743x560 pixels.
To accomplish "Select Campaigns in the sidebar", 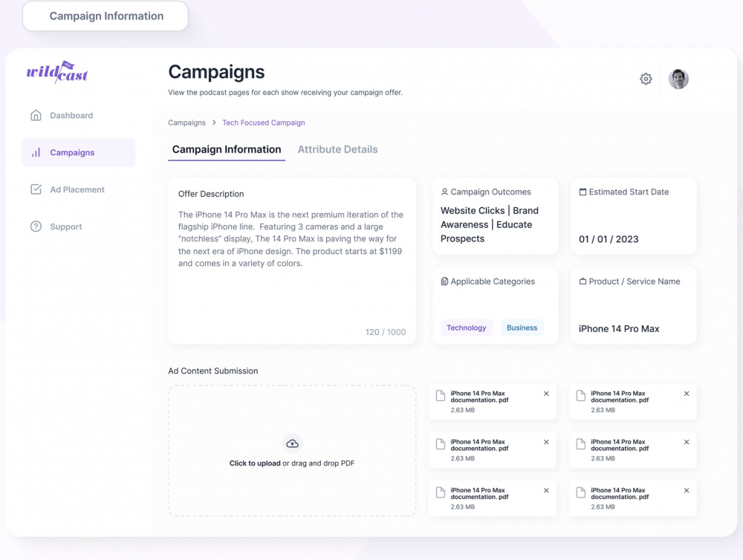I will click(x=79, y=152).
